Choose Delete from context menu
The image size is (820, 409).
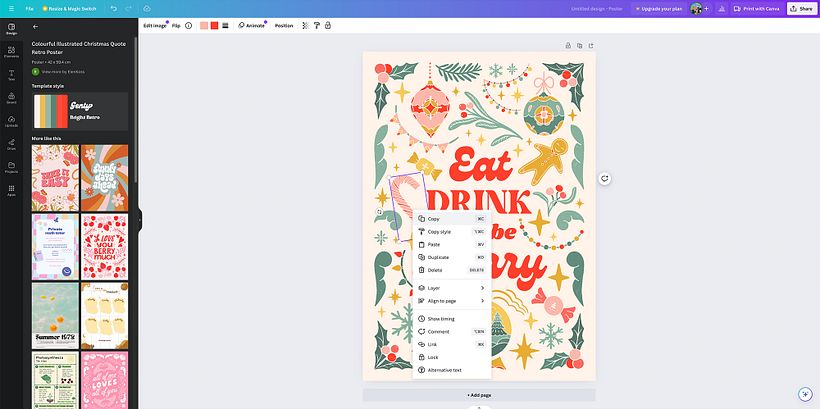pyautogui.click(x=452, y=270)
